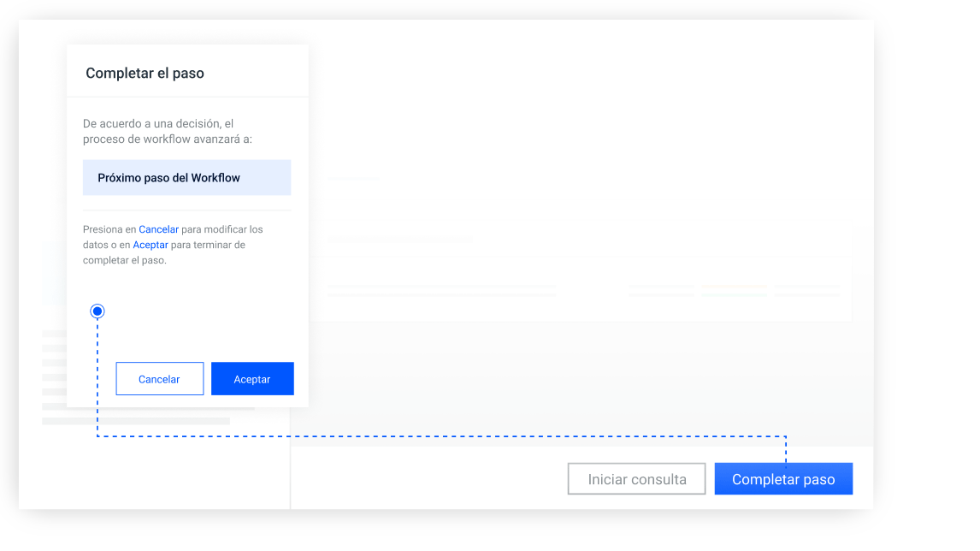Select the Próximo paso del Workflow box
The height and width of the screenshot is (551, 980).
pyautogui.click(x=187, y=178)
